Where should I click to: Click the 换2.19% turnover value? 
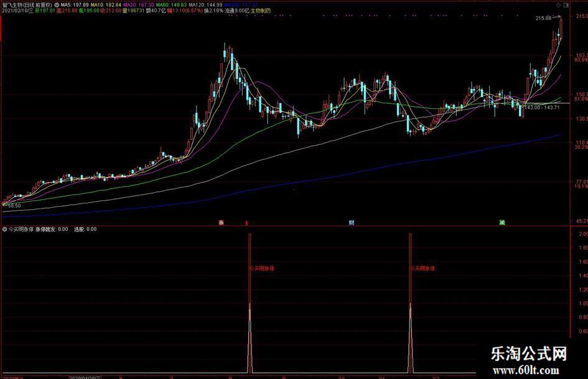[214, 11]
